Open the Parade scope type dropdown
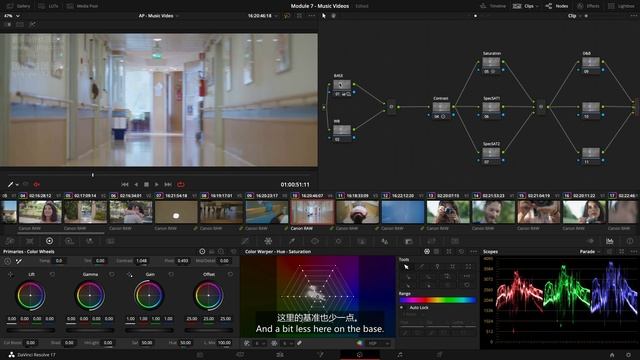 click(590, 252)
